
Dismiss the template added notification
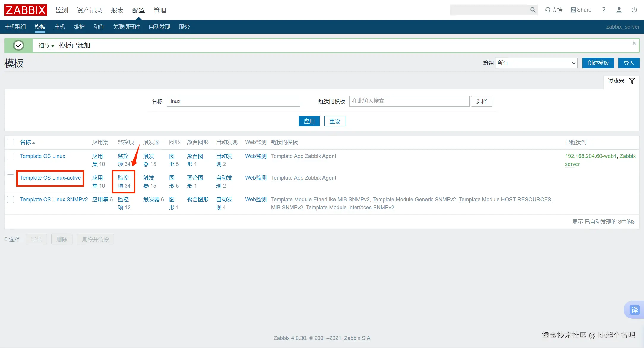[x=634, y=43]
